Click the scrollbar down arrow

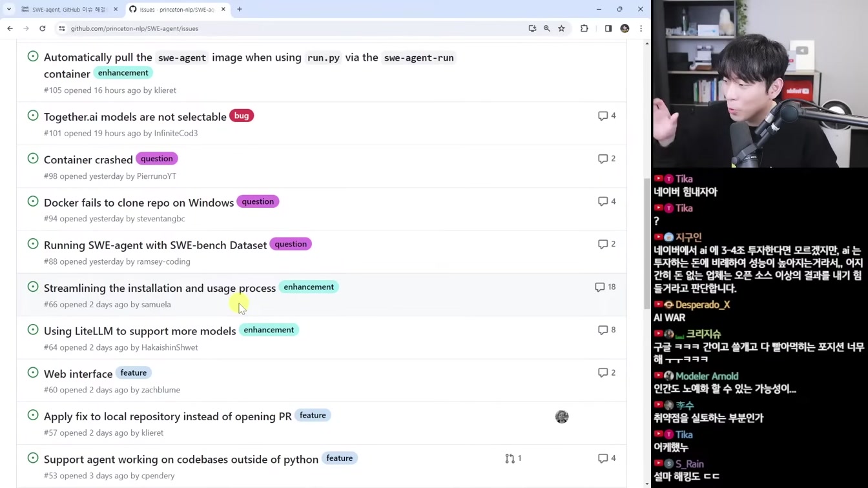647,483
